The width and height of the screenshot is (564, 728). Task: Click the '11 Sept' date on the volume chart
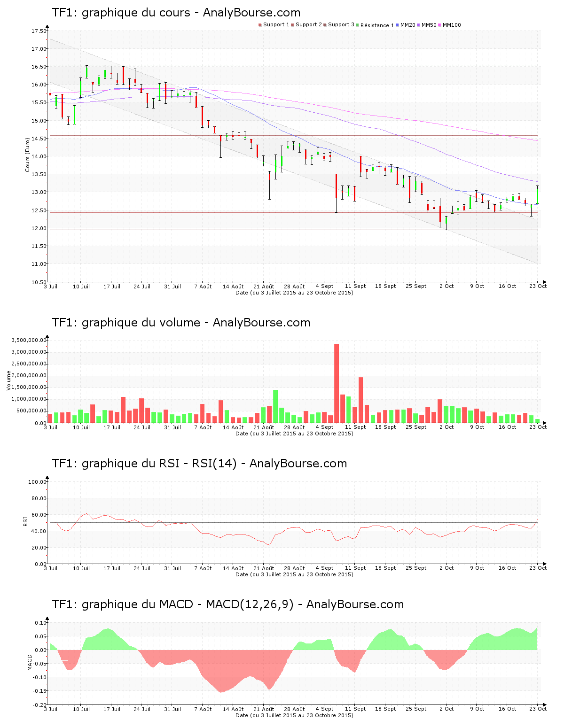[355, 427]
